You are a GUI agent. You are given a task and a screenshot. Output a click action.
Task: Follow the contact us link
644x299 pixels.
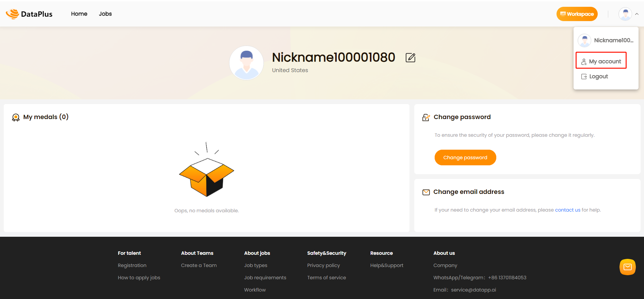[x=567, y=210]
